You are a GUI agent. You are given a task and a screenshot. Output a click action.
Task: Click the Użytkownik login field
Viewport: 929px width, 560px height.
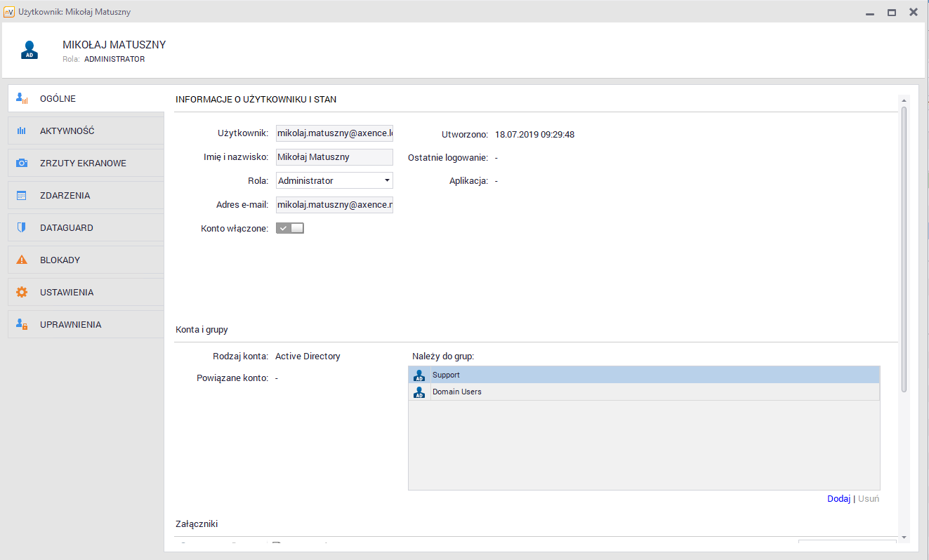(x=334, y=134)
